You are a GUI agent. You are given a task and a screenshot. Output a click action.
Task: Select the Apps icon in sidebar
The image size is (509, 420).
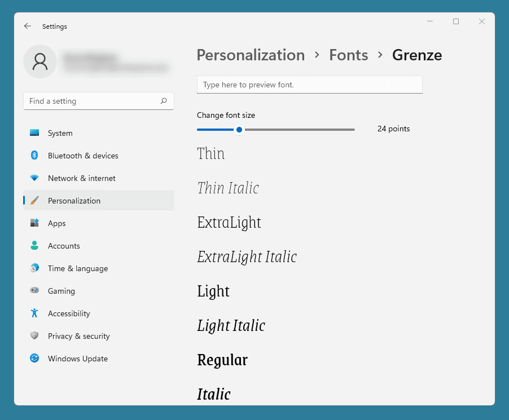point(35,223)
